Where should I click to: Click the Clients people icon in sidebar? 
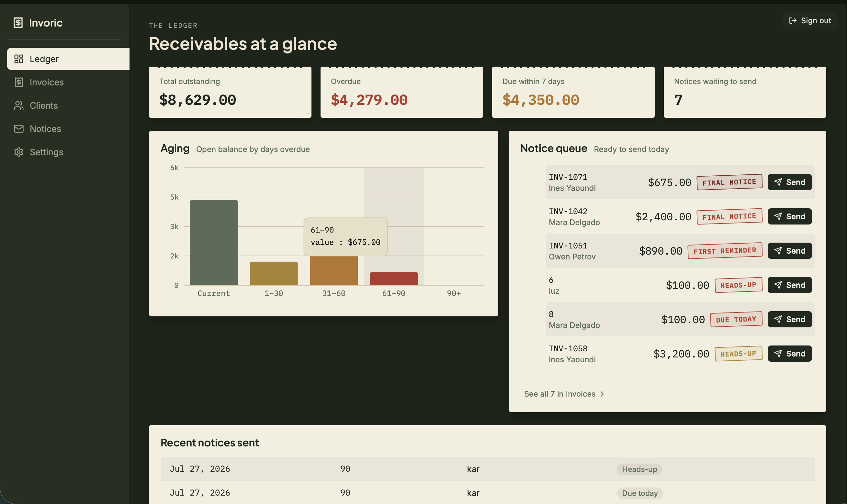click(19, 106)
